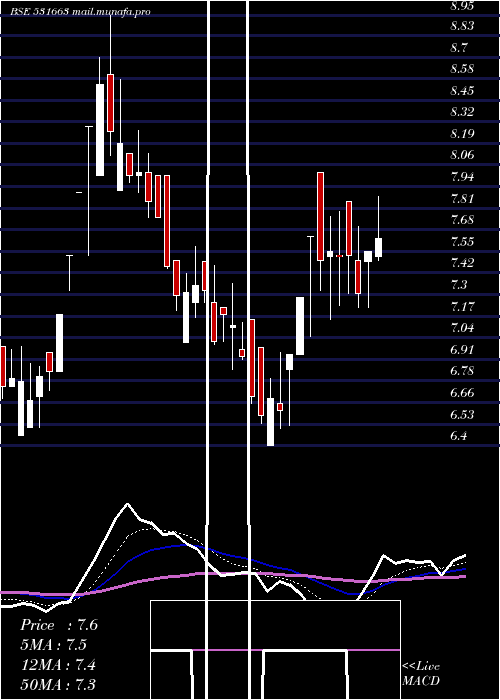Select the 7.3 price axis label
Image resolution: width=500 pixels, height=700 pixels.
pos(459,284)
